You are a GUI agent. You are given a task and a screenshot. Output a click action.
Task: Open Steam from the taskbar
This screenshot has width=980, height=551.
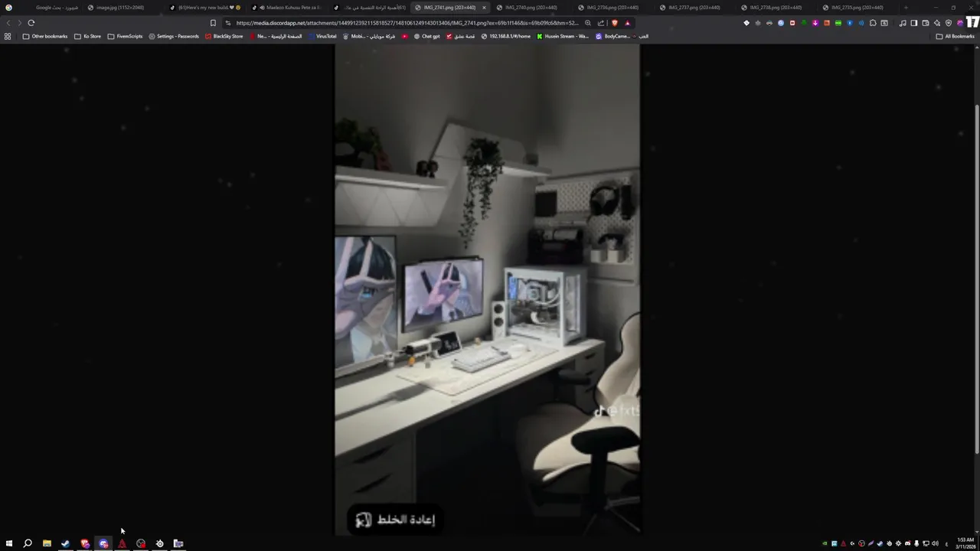(x=66, y=543)
